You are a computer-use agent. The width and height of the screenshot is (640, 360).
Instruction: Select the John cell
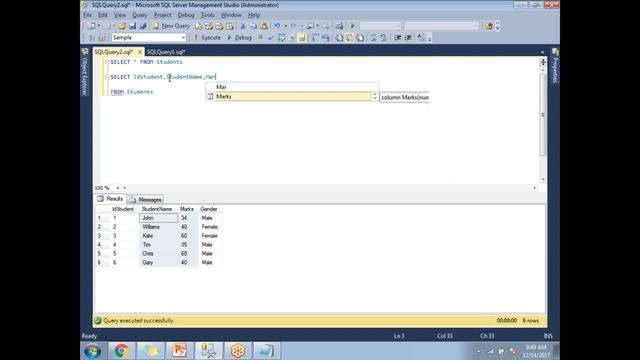click(159, 218)
